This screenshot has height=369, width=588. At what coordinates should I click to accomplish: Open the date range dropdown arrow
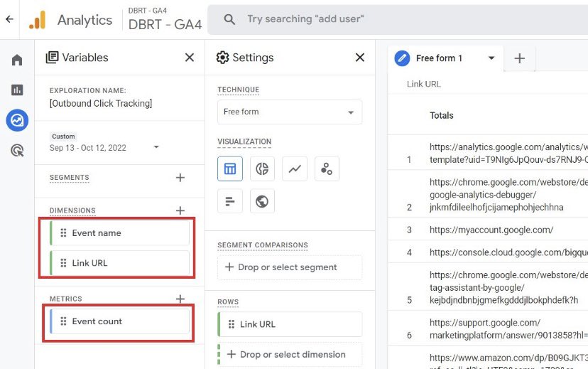pyautogui.click(x=156, y=147)
